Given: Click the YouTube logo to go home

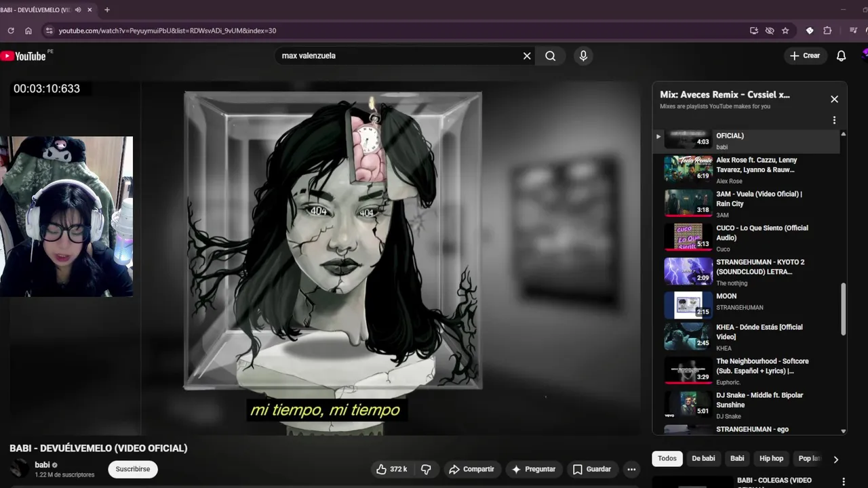Looking at the screenshot, I should point(24,56).
